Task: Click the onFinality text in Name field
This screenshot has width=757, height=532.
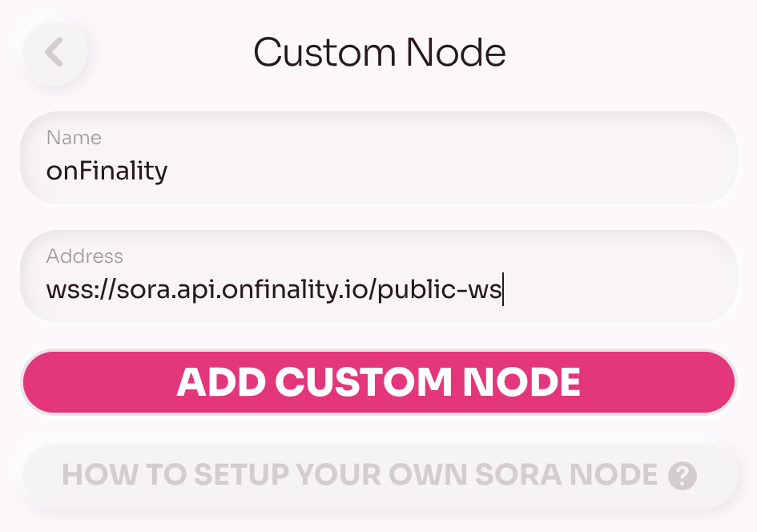Action: [107, 171]
